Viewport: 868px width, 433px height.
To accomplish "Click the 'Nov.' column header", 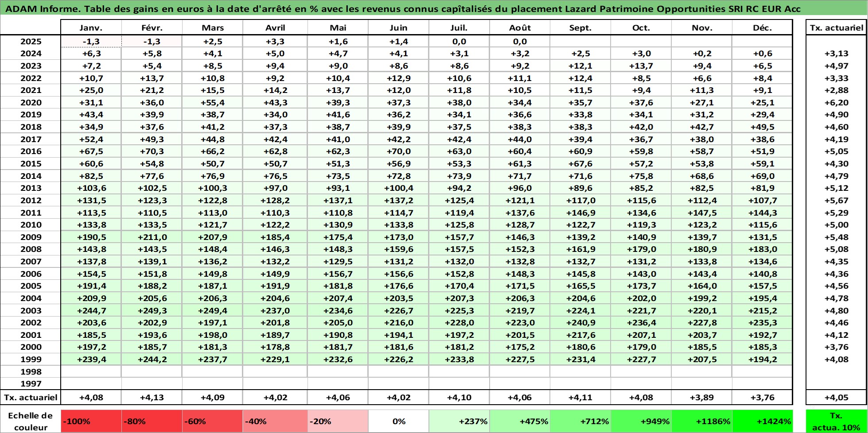I will tap(702, 27).
